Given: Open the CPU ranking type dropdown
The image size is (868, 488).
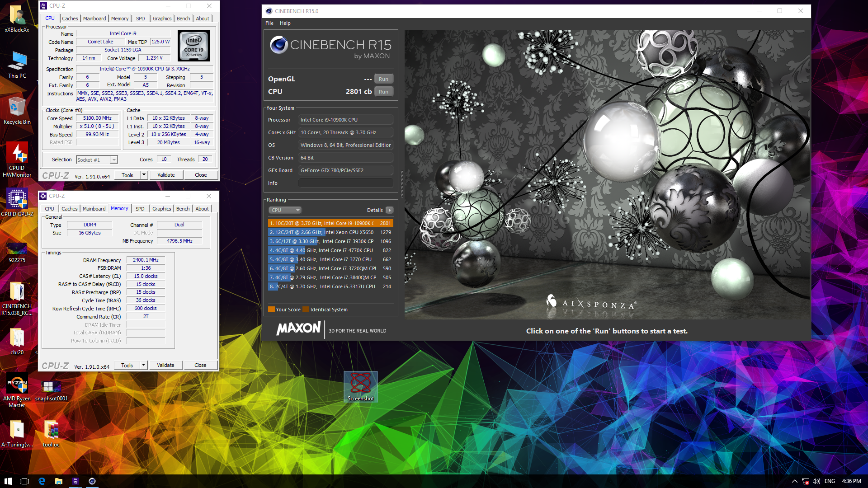Looking at the screenshot, I should [285, 210].
